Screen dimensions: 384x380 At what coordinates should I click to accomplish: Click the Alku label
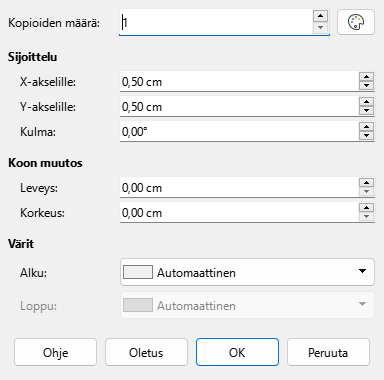click(33, 273)
